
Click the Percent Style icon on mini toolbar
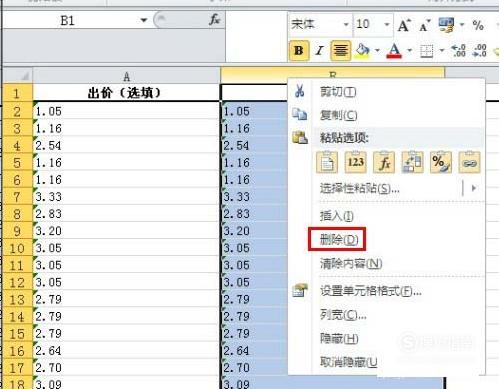[x=478, y=25]
